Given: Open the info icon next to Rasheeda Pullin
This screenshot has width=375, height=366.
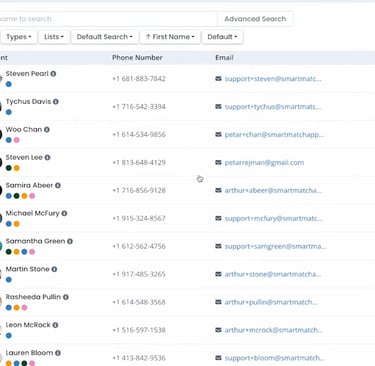Looking at the screenshot, I should click(x=66, y=297).
